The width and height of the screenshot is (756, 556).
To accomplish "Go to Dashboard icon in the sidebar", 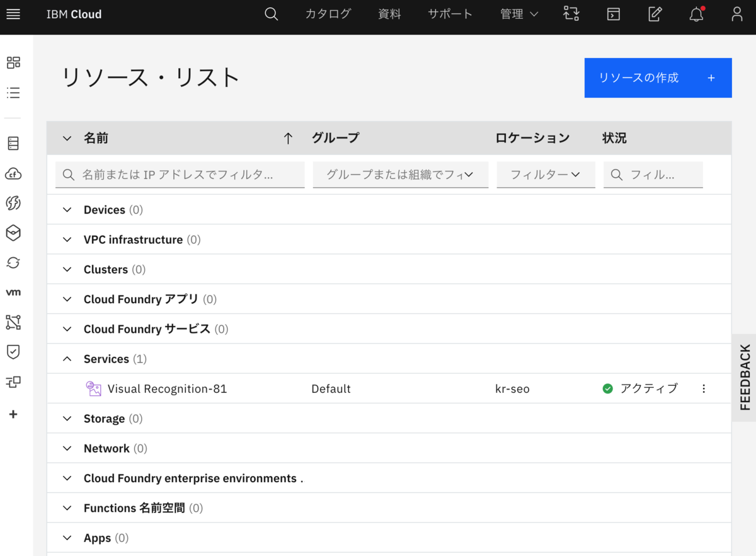I will pyautogui.click(x=13, y=62).
